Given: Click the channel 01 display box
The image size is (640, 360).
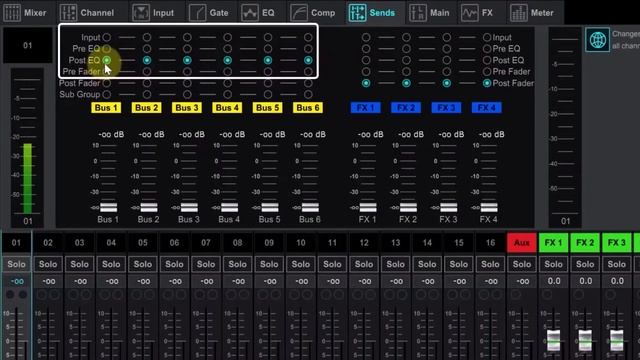Looking at the screenshot, I should click(x=28, y=45).
